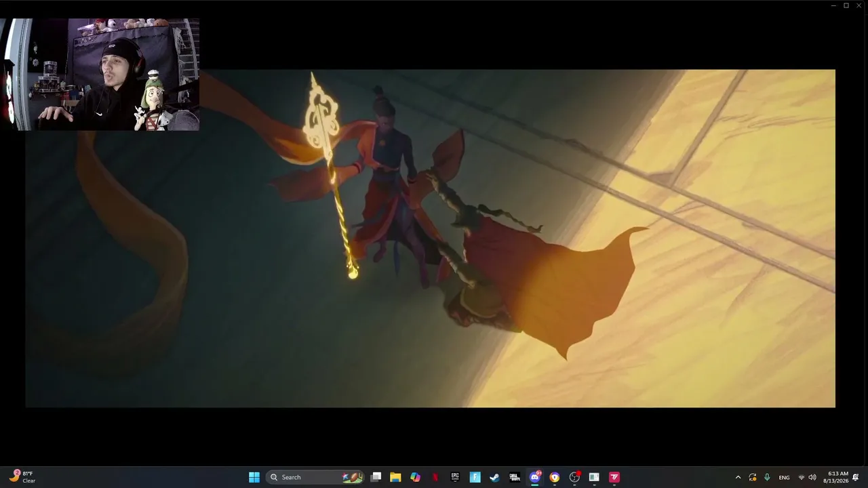This screenshot has height=488, width=868.
Task: Click the microphone tray icon
Action: pos(767,477)
